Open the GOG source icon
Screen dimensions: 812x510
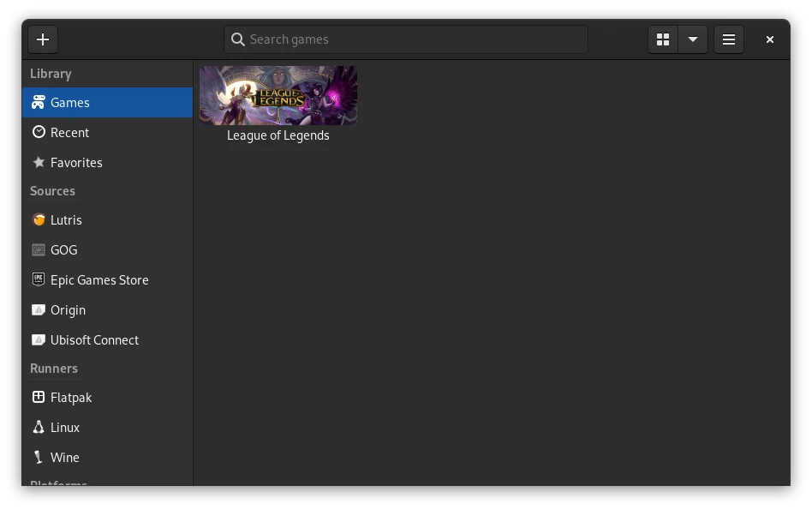(39, 249)
